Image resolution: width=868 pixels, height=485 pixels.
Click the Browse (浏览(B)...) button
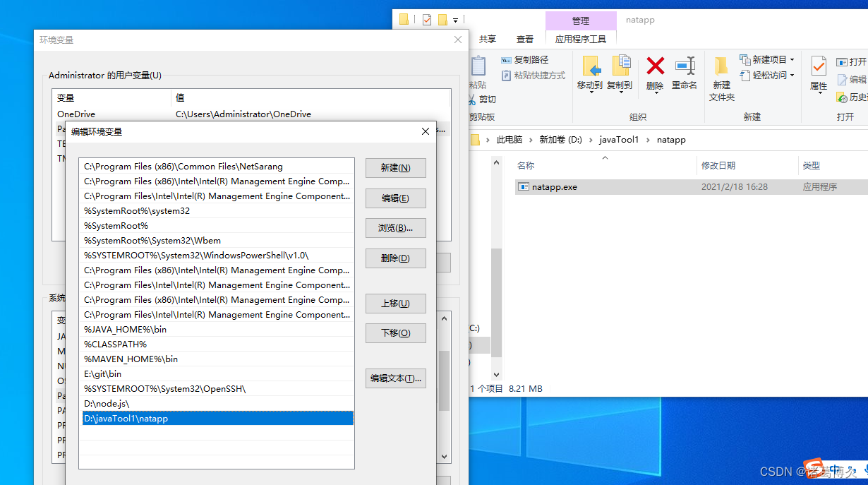[x=395, y=228]
